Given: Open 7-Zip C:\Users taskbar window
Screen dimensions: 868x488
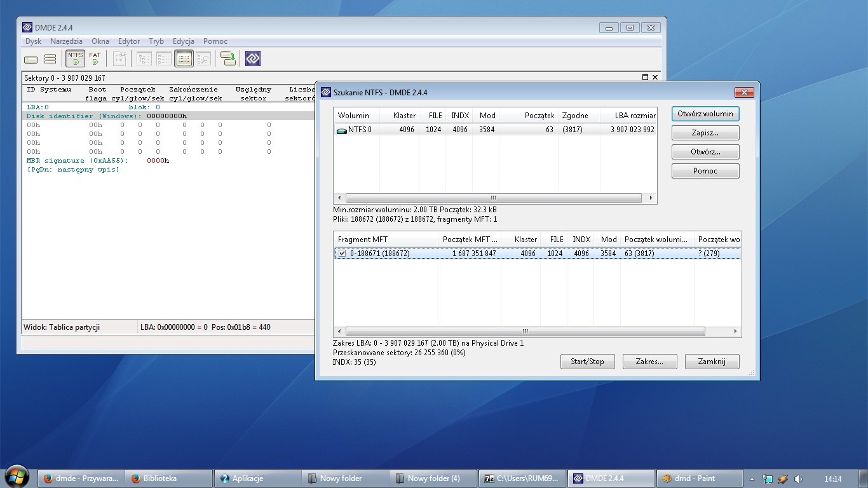Looking at the screenshot, I should (522, 478).
